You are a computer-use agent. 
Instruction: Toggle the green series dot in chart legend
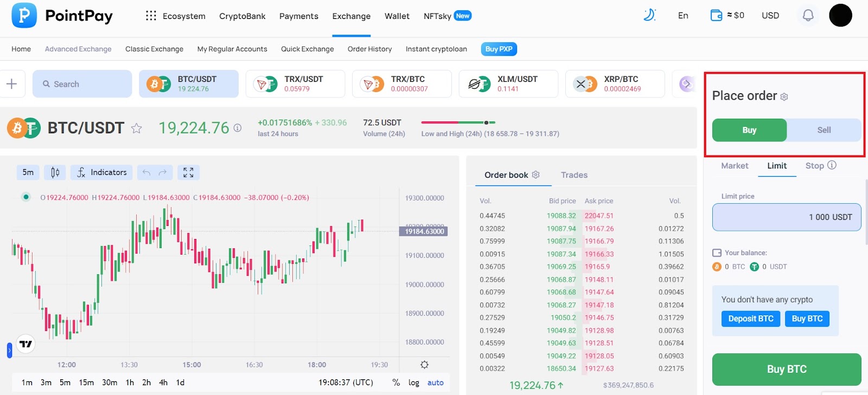25,197
